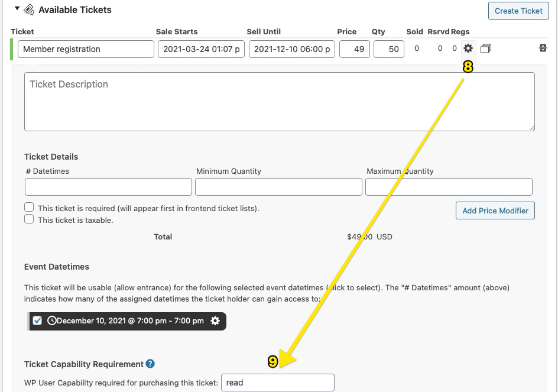Click the WP User Capability 'read' field
This screenshot has height=392, width=558.
point(278,383)
